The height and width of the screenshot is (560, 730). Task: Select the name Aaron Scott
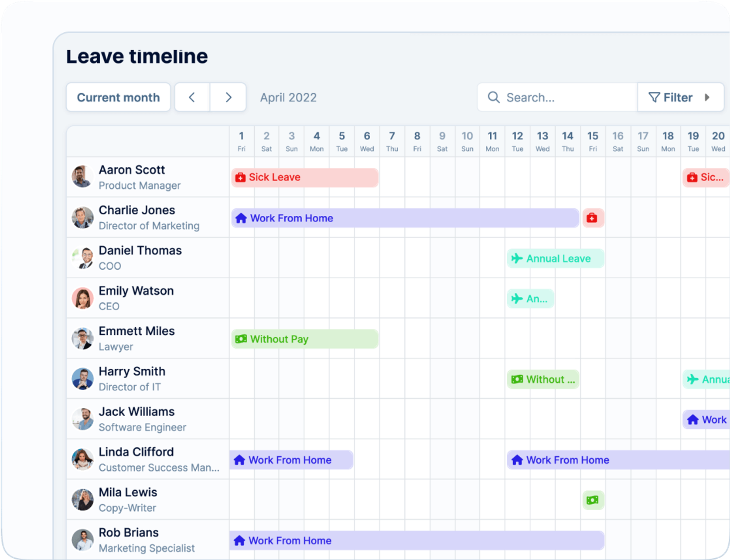(x=132, y=170)
